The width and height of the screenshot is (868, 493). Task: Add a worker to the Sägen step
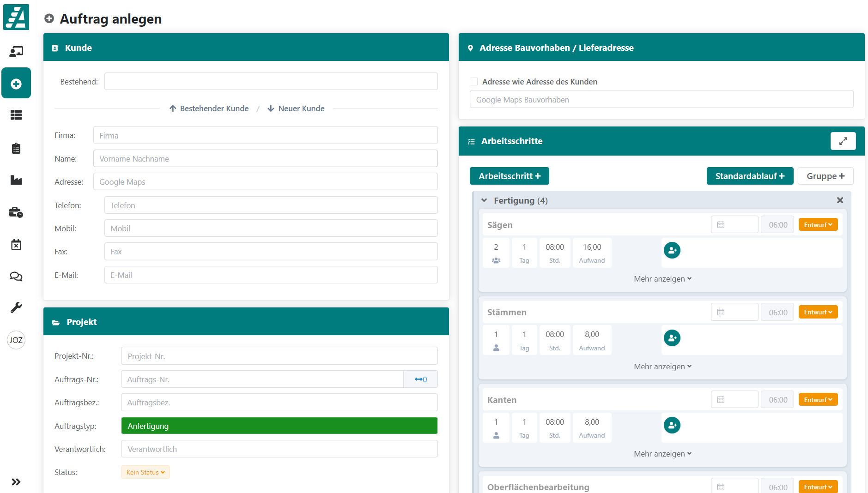pyautogui.click(x=672, y=250)
